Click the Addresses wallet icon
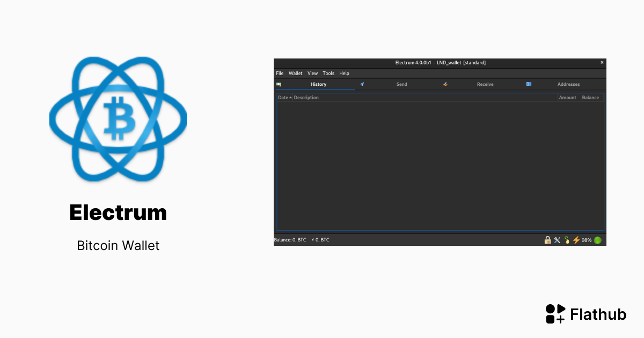Screen dimensions: 644x338 click(529, 84)
